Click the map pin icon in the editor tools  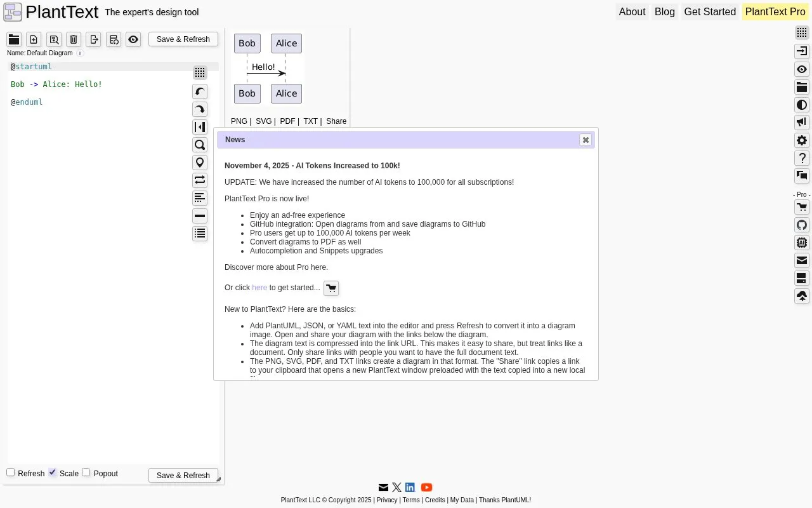coord(200,163)
